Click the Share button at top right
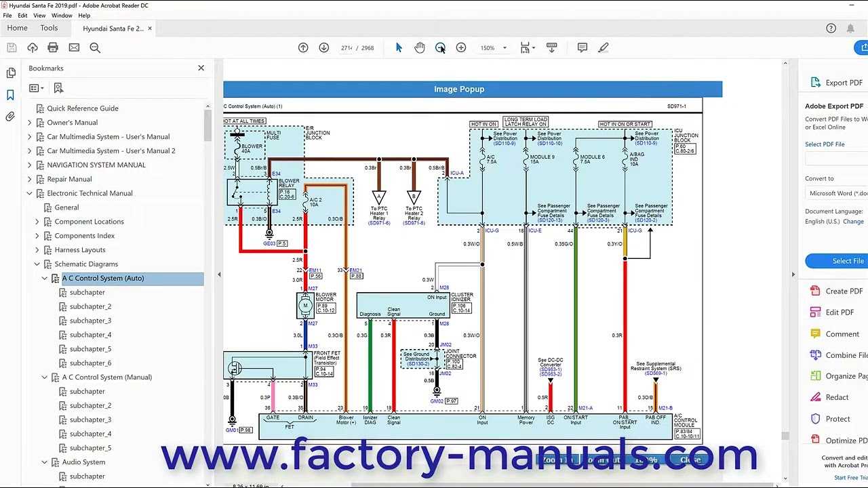868x488 pixels. point(861,47)
